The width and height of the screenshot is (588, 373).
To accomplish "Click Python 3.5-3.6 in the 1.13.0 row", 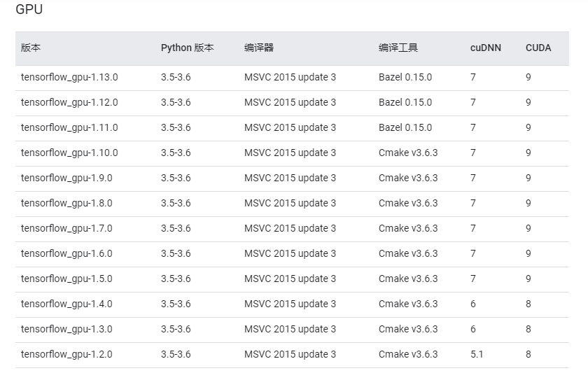I will pos(176,77).
